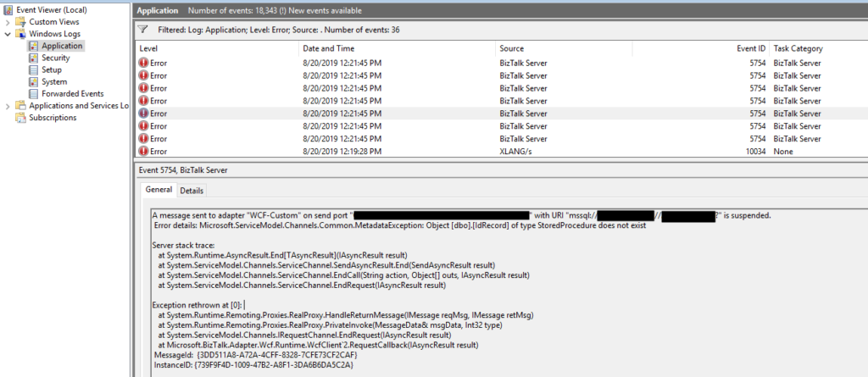868x377 pixels.
Task: Switch to the Details tab
Action: 191,191
